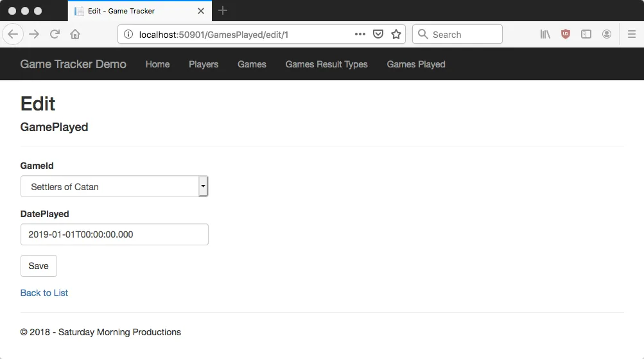This screenshot has width=644, height=359.
Task: Open Games Result Types nav item
Action: pos(327,64)
